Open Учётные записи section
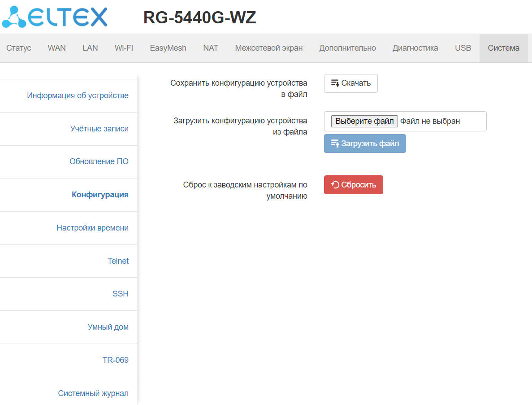532x405 pixels. point(99,129)
